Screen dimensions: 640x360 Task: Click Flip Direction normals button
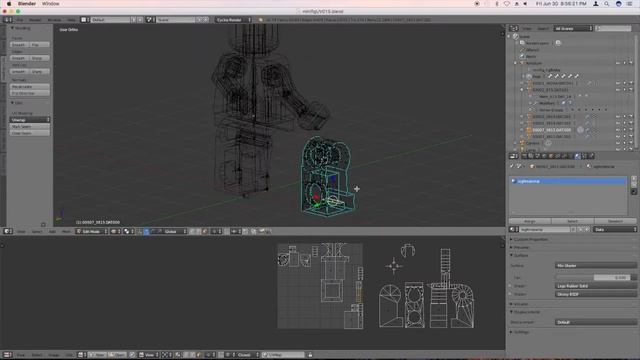(x=30, y=93)
